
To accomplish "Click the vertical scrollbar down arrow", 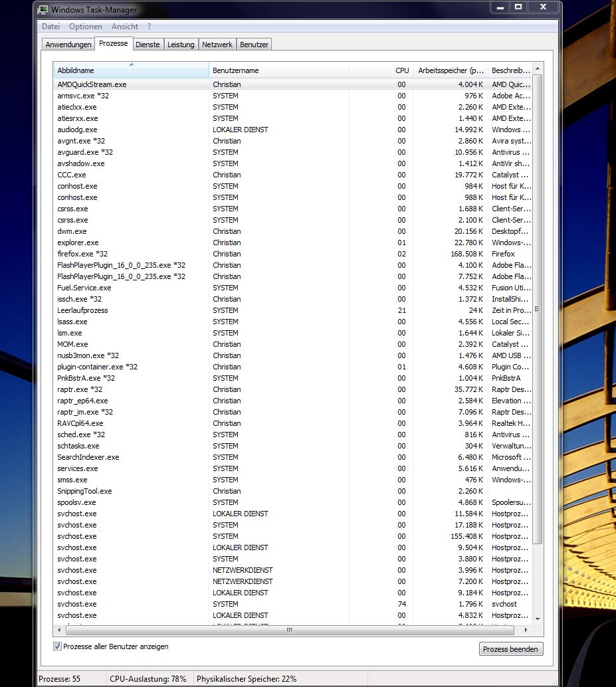I will [538, 619].
